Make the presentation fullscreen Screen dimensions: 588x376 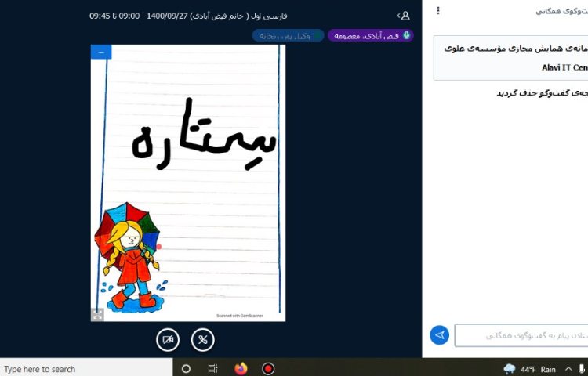tap(97, 315)
